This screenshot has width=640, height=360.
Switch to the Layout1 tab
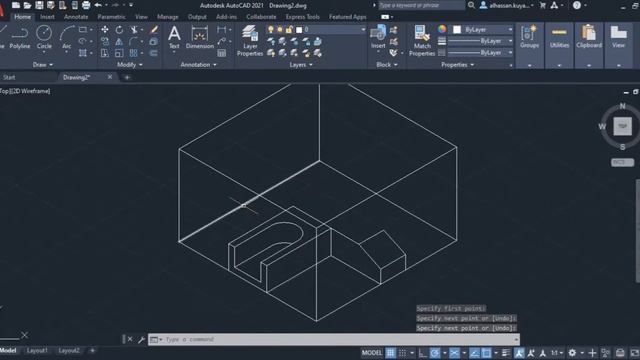point(37,350)
